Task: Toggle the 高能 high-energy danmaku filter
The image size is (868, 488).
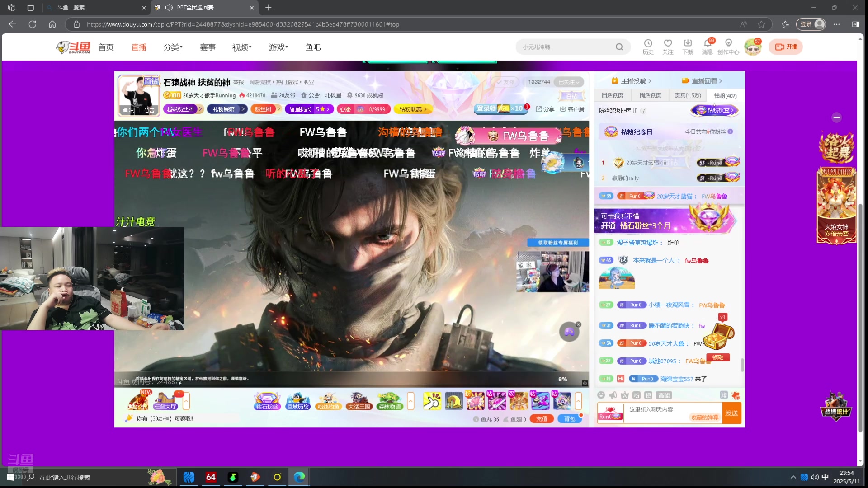Action: click(664, 395)
